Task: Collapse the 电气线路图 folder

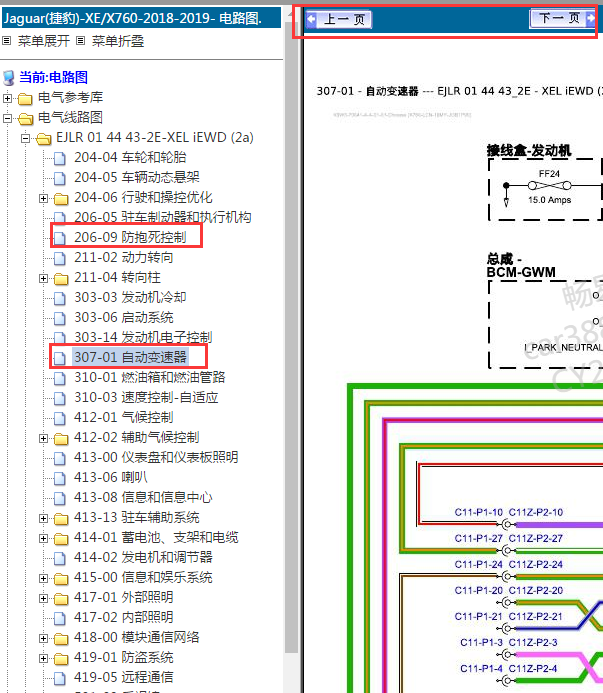Action: click(7, 118)
